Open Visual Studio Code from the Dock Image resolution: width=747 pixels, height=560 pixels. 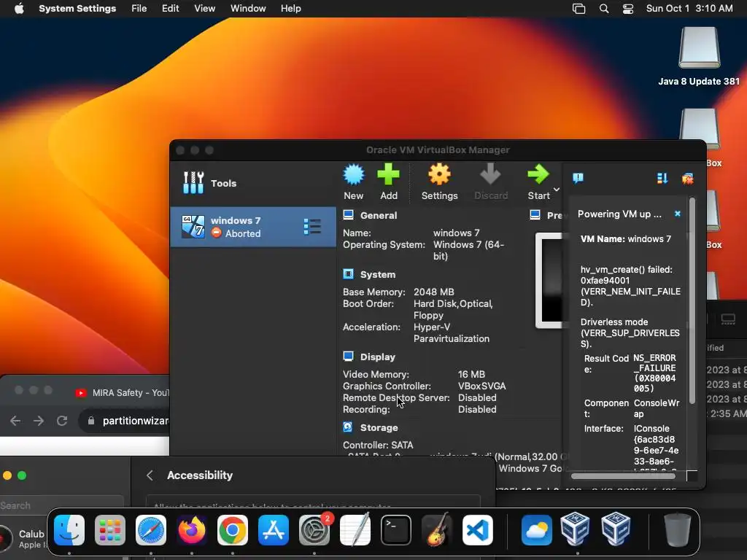pos(477,530)
